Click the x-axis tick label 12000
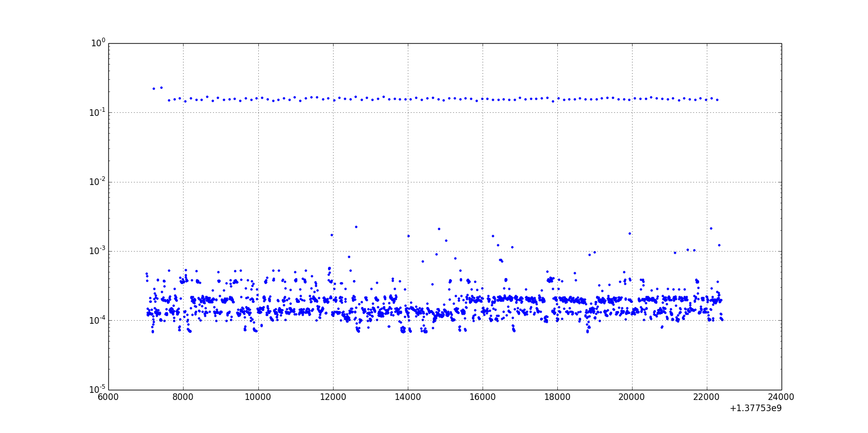This screenshot has width=868, height=433. coord(333,397)
